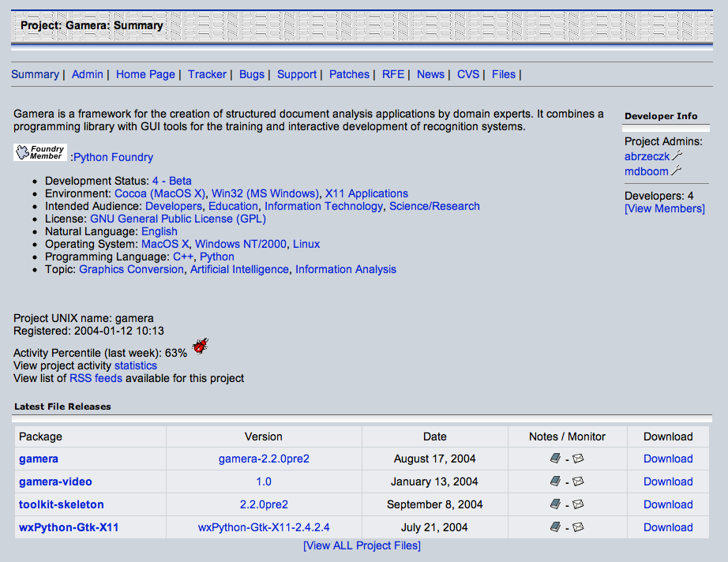Click monitor envelope icon for wxPython-Gtk-X11
The image size is (728, 562).
pos(578,526)
